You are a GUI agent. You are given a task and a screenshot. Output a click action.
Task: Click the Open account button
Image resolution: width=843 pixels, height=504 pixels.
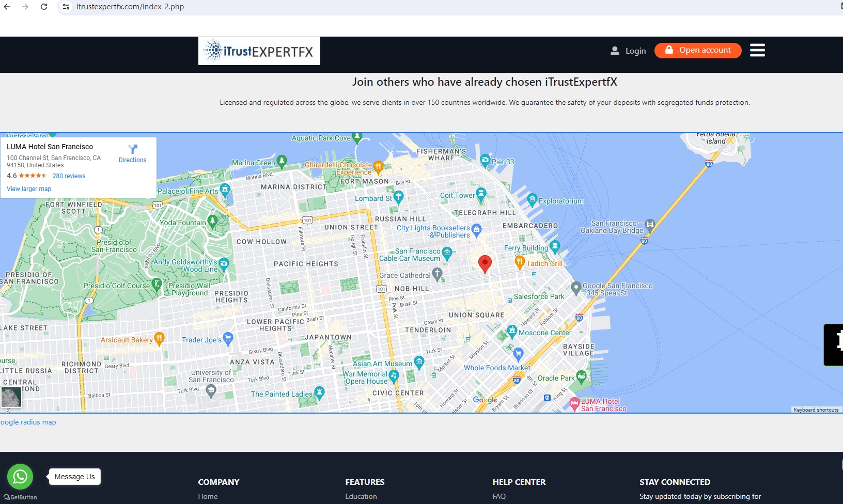pyautogui.click(x=698, y=51)
